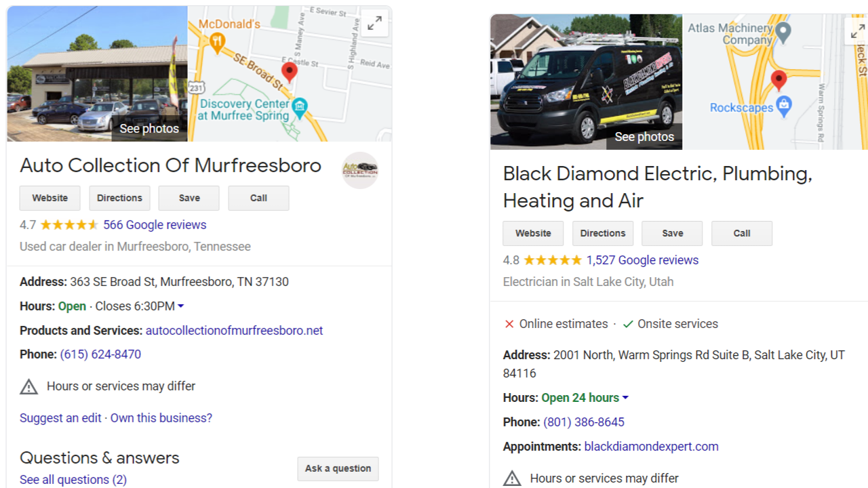Click the Discovery Center map marker
This screenshot has height=488, width=868.
[x=300, y=106]
